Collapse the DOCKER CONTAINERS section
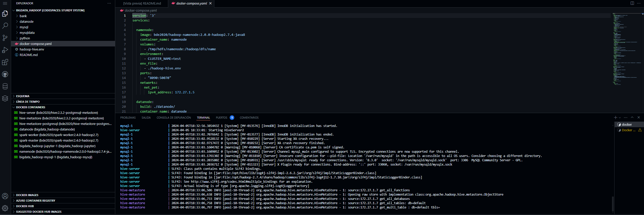 (x=31, y=107)
